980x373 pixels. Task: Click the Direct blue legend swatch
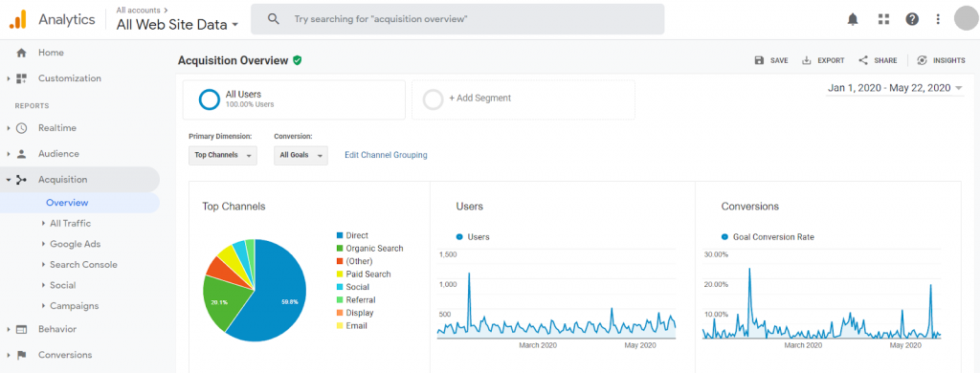click(x=340, y=235)
